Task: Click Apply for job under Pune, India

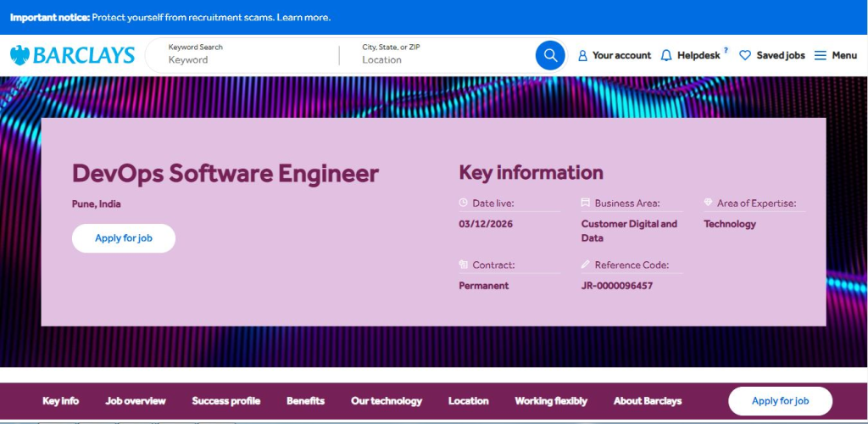Action: tap(124, 238)
